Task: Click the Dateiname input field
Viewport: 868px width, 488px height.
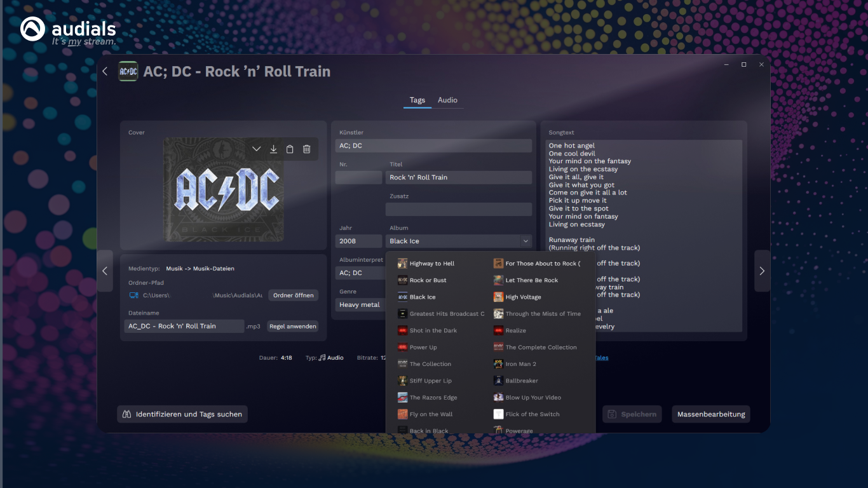Action: tap(184, 326)
